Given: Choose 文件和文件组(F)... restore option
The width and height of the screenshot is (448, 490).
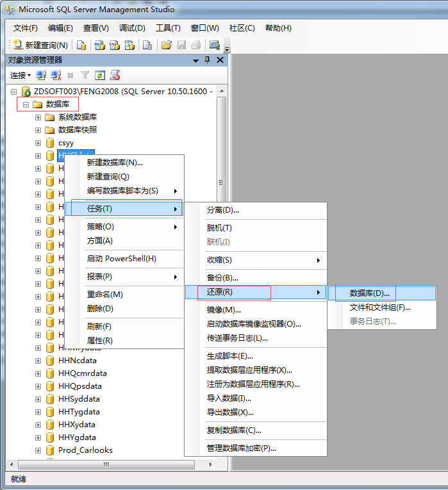Looking at the screenshot, I should [382, 307].
